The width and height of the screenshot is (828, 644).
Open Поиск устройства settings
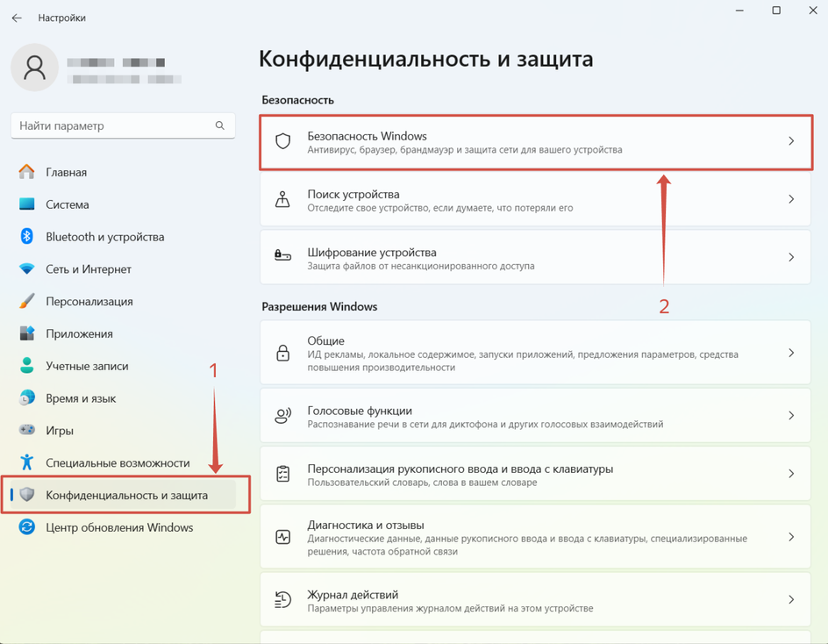click(x=535, y=199)
